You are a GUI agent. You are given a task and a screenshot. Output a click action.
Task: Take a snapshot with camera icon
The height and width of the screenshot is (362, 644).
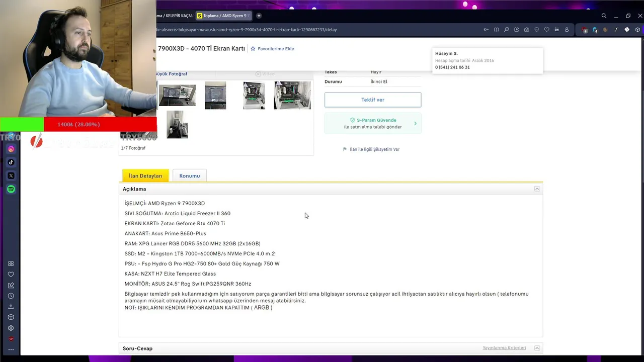[x=526, y=30]
